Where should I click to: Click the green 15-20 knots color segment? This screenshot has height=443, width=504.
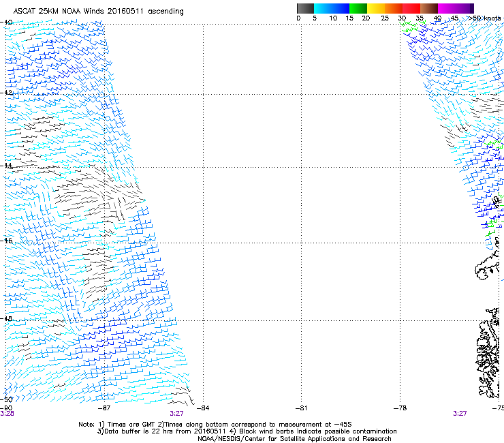(358, 8)
